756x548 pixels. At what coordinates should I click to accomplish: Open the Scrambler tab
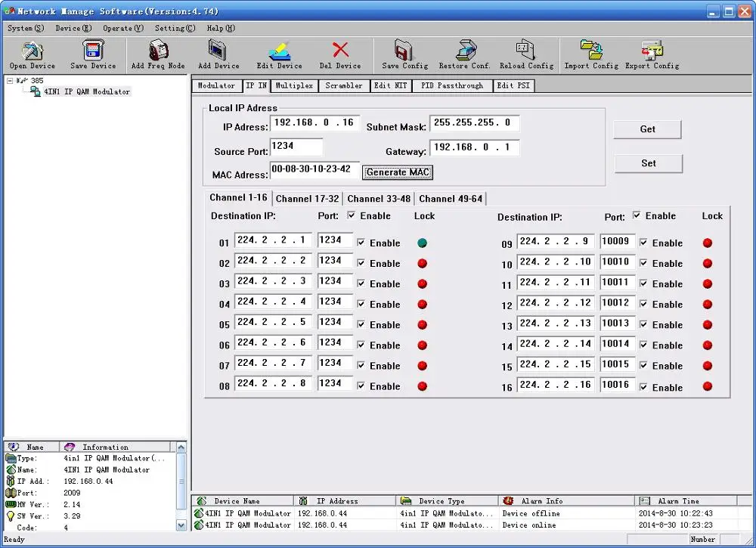pyautogui.click(x=343, y=85)
